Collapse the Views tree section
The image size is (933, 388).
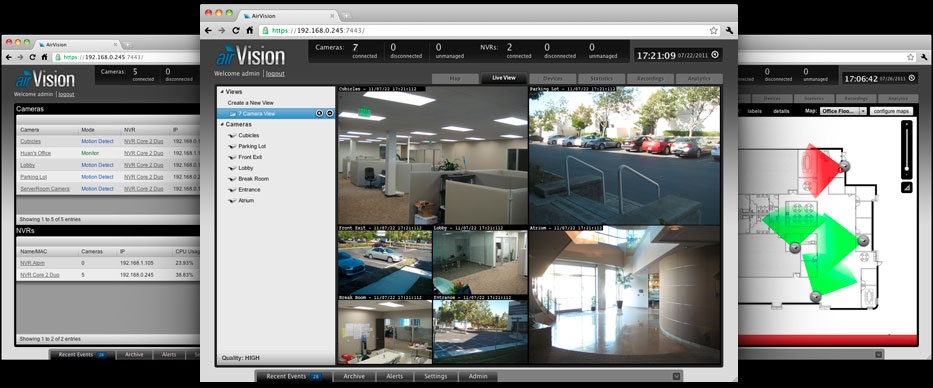click(x=222, y=92)
